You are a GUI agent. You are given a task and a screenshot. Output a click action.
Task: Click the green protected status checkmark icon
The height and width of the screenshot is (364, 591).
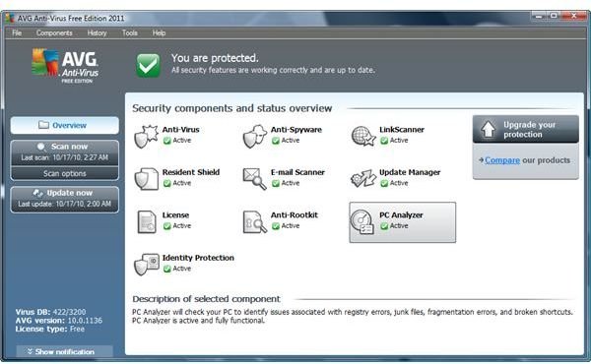click(x=148, y=65)
